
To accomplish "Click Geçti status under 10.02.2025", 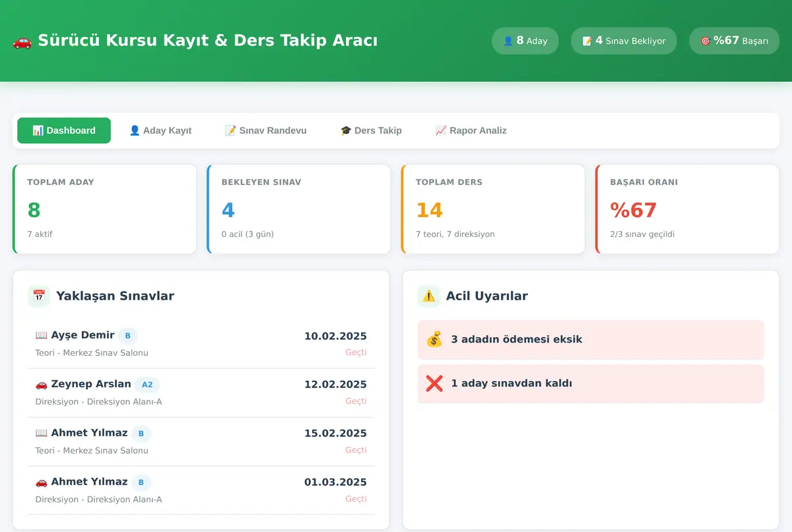I will click(356, 352).
